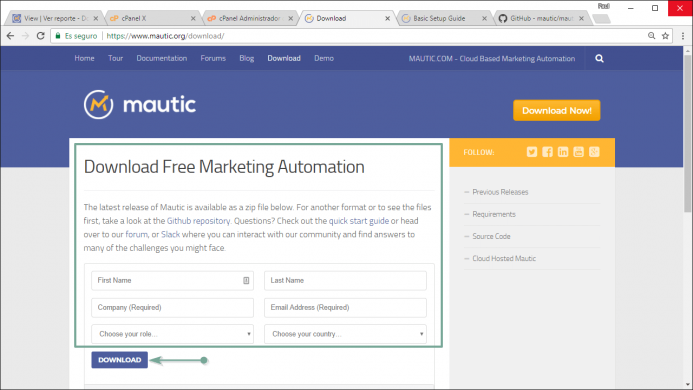Open the Google Plus follow icon
Viewport: 693px width, 390px height.
pos(594,152)
